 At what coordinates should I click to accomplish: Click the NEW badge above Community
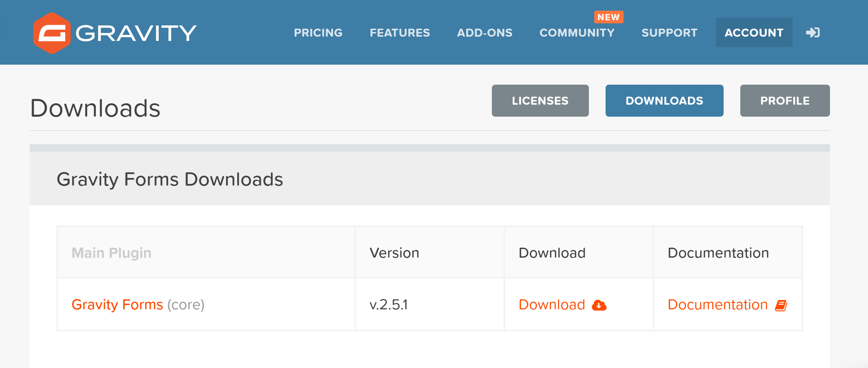pos(609,17)
